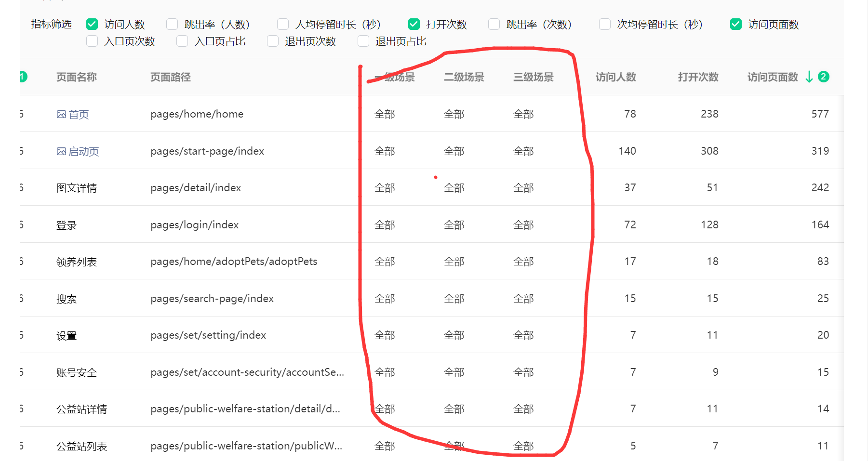This screenshot has height=461, width=868.
Task: Open the 首页 page link
Action: click(x=79, y=114)
